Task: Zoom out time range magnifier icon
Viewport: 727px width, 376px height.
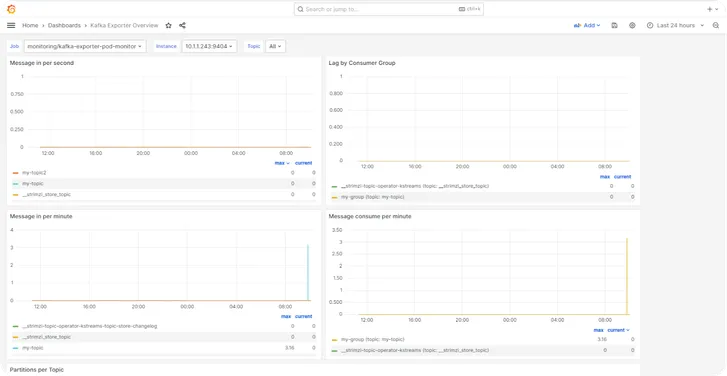Action: click(715, 25)
